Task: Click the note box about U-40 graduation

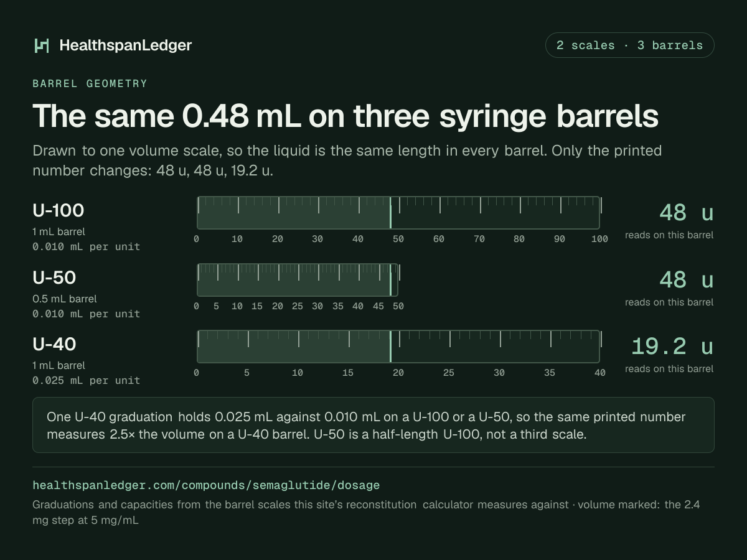Action: coord(374,425)
